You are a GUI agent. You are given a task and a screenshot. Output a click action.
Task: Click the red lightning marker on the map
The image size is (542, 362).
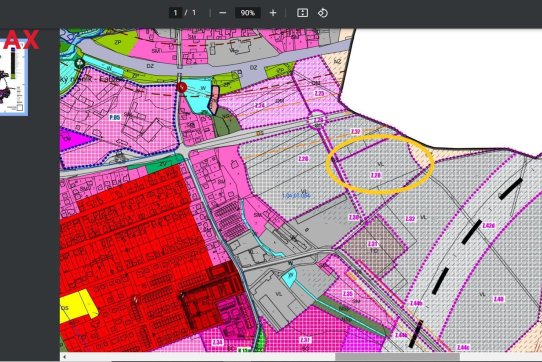(181, 87)
